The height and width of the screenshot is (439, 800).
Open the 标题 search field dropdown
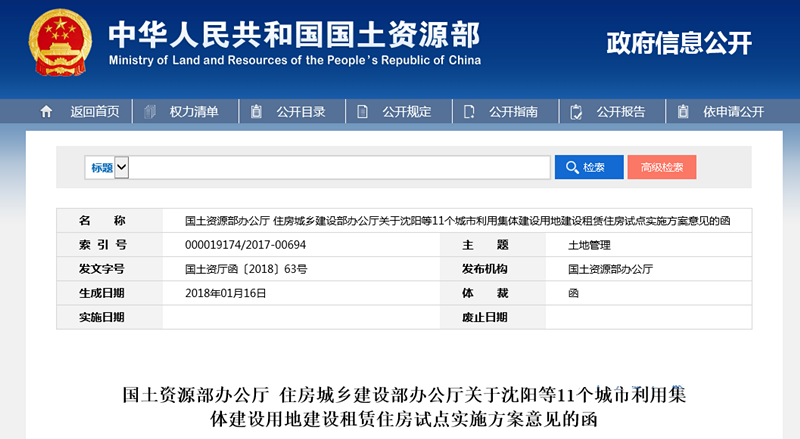(x=122, y=168)
